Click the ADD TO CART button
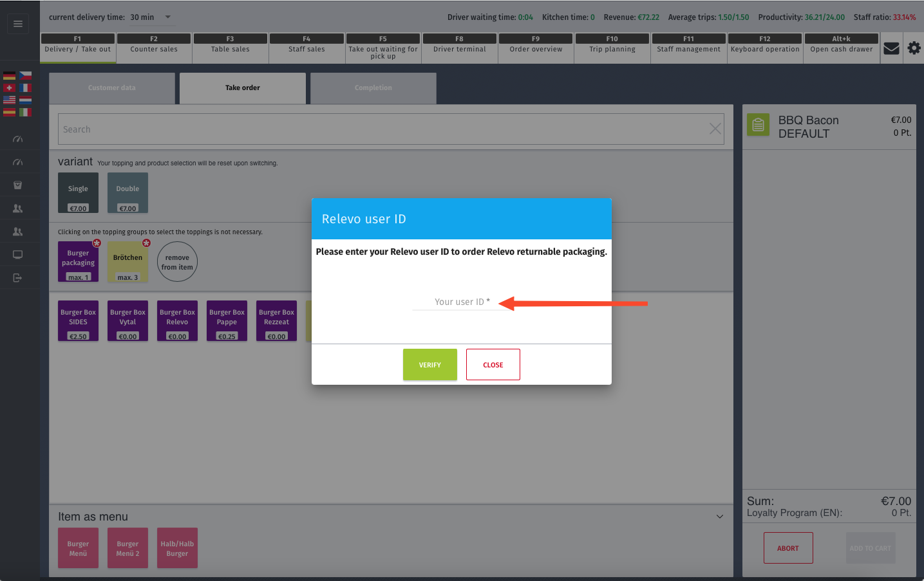The width and height of the screenshot is (924, 581). [871, 548]
